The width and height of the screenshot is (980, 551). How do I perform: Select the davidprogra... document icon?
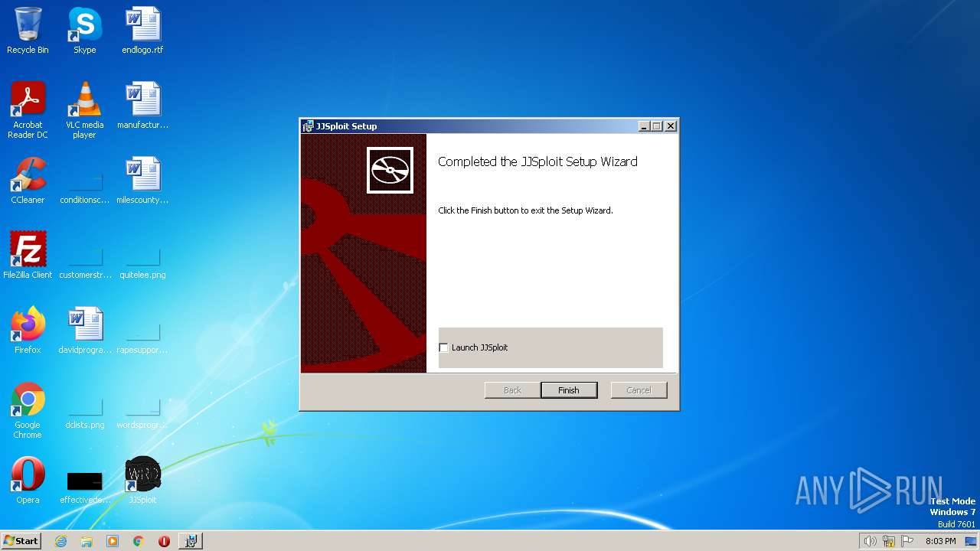point(84,331)
